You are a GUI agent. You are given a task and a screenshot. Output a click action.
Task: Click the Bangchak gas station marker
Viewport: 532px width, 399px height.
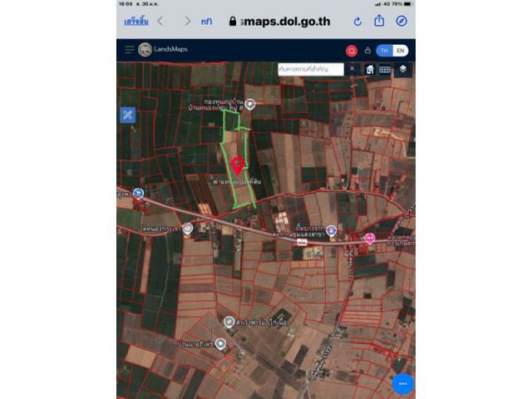click(331, 231)
